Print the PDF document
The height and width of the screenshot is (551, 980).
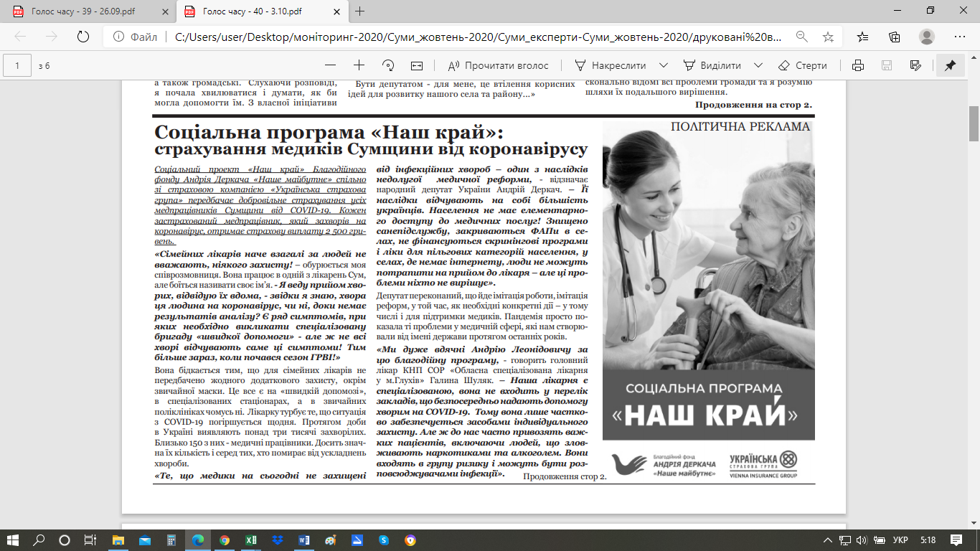pyautogui.click(x=857, y=65)
